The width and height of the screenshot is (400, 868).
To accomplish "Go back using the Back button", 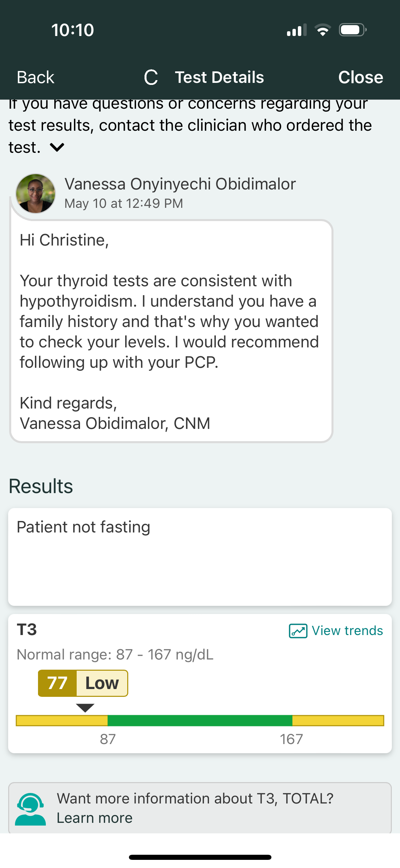I will pyautogui.click(x=36, y=77).
